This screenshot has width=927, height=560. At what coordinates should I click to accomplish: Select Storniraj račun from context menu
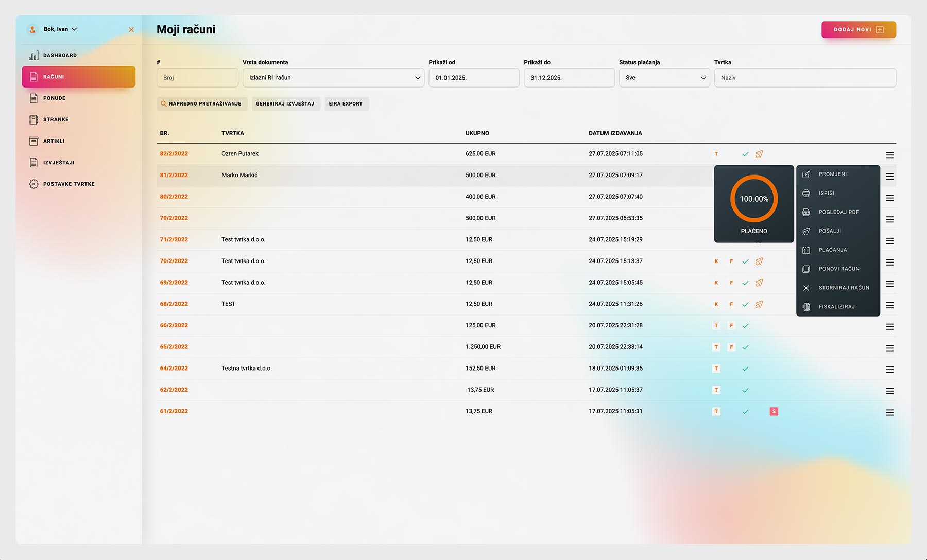[x=844, y=288]
